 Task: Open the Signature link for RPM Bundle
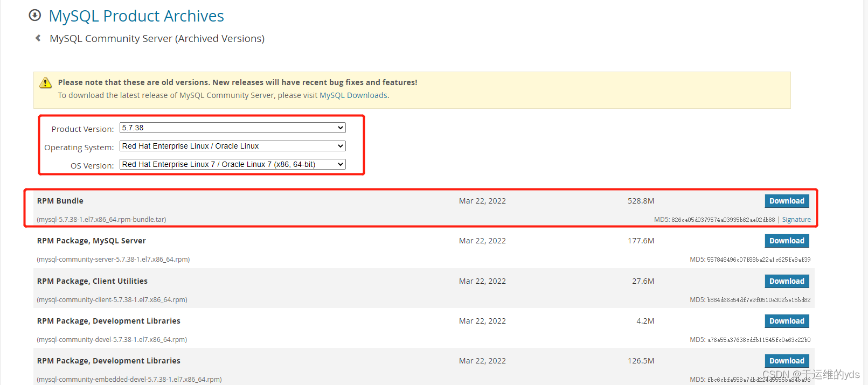[796, 220]
